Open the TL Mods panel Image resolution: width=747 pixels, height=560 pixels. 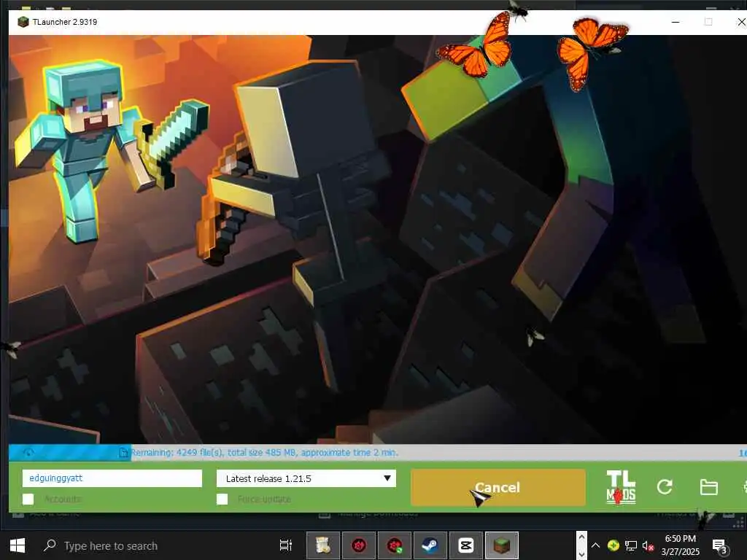point(621,487)
